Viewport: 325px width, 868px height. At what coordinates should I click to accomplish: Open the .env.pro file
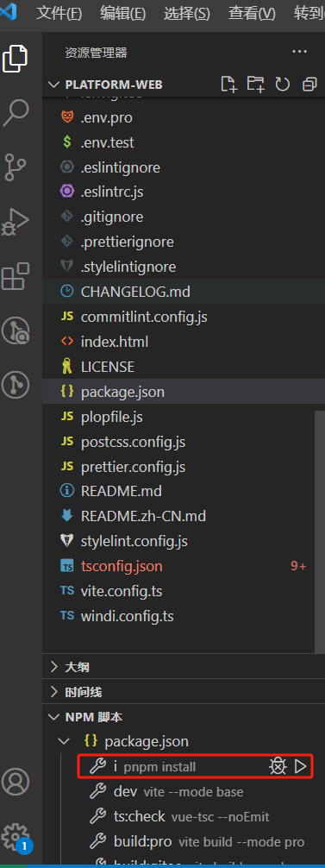pos(184,117)
